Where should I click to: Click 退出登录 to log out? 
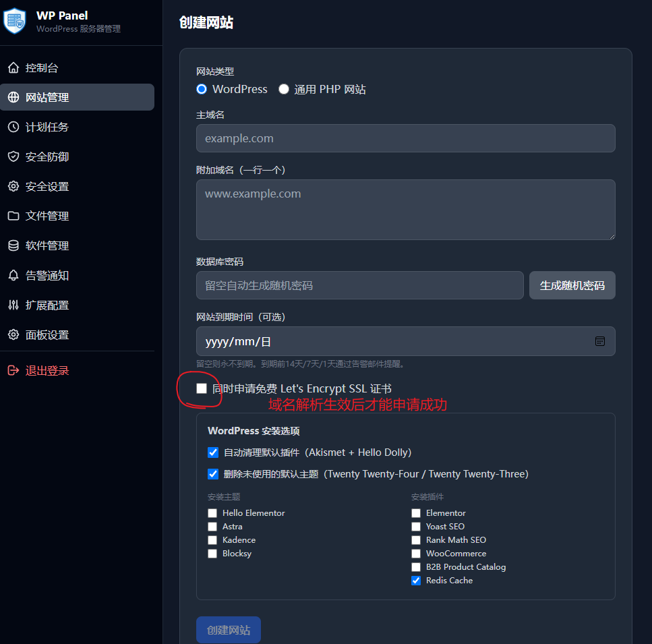[77, 370]
